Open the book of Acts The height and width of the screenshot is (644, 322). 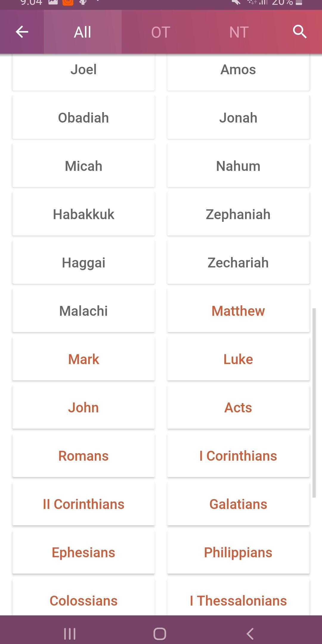pos(238,407)
